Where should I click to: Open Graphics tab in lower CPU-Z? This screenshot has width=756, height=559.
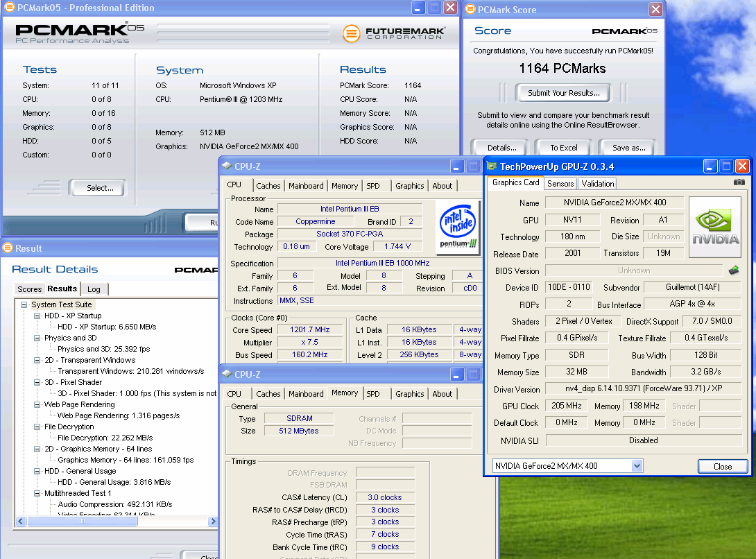tap(409, 393)
